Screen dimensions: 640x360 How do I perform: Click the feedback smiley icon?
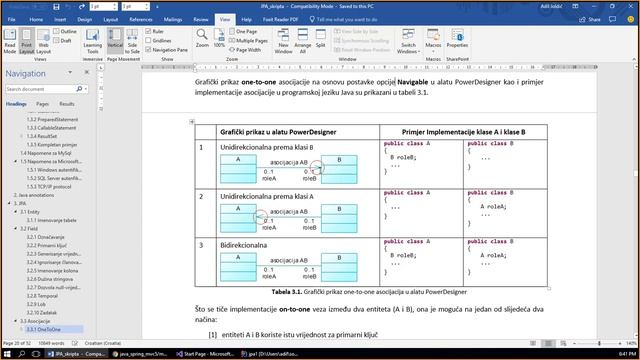point(631,19)
